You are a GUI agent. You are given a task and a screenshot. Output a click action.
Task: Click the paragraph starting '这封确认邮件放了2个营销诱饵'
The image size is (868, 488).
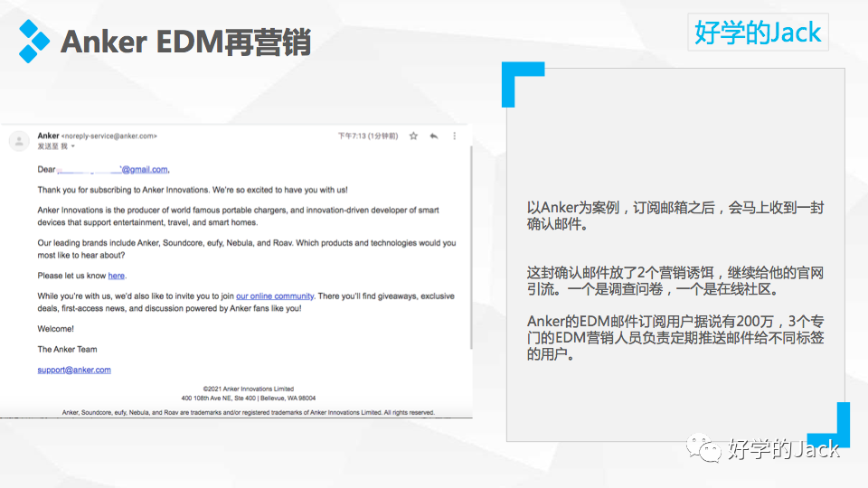pyautogui.click(x=675, y=280)
